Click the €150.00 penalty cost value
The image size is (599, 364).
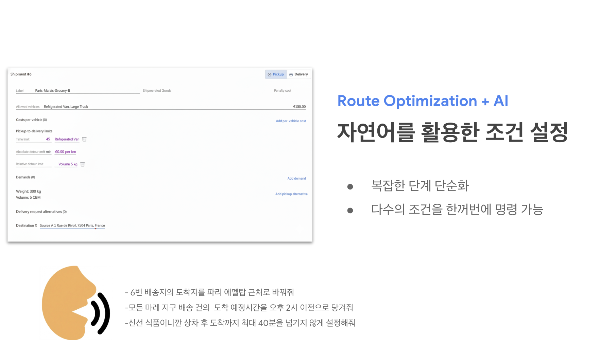pos(299,107)
